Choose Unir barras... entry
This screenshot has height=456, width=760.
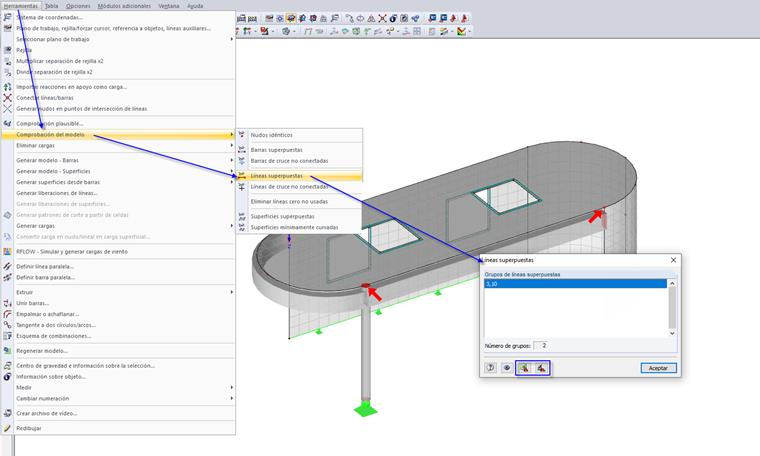118,303
